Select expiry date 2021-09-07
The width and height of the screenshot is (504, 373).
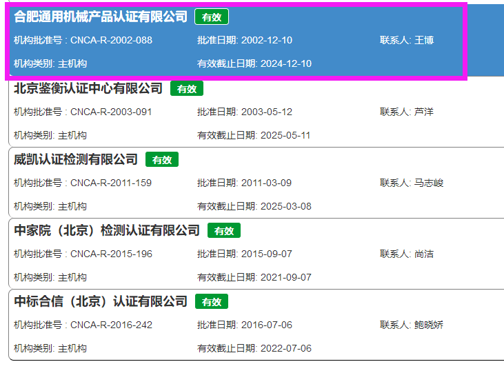(x=286, y=277)
